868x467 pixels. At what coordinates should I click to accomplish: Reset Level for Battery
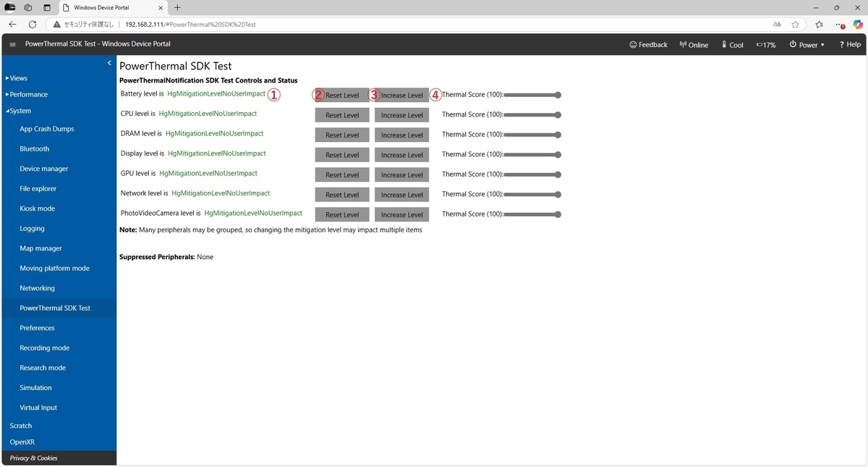point(342,95)
